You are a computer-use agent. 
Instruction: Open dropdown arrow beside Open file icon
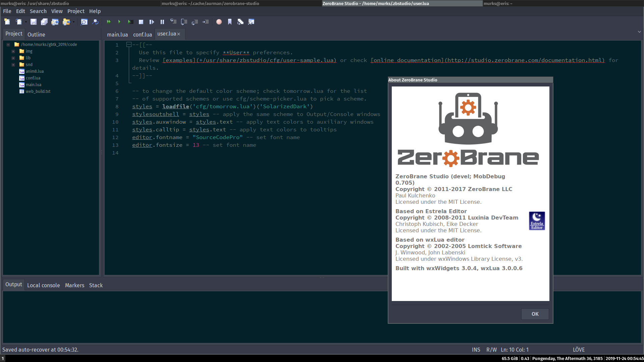(26, 22)
